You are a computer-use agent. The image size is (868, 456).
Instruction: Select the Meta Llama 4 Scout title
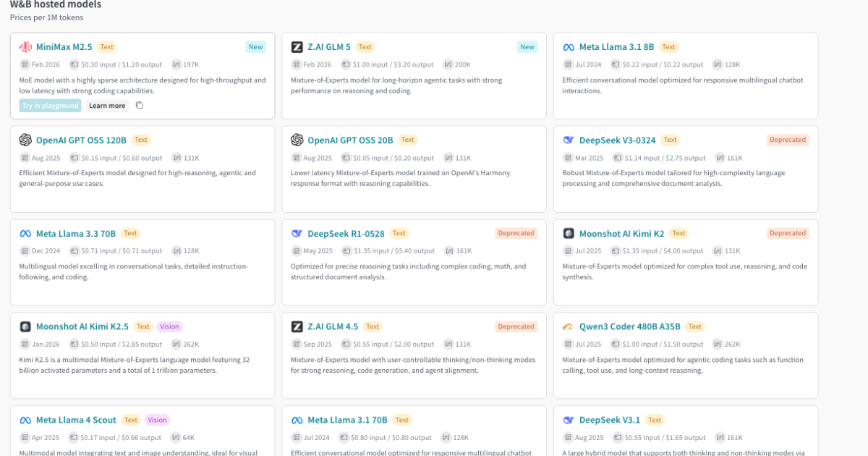tap(76, 420)
